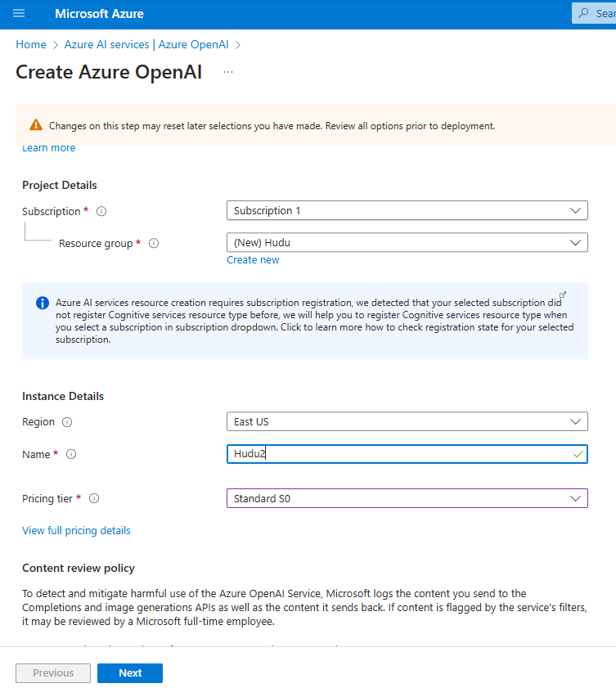Click the top Search bar

tap(594, 13)
